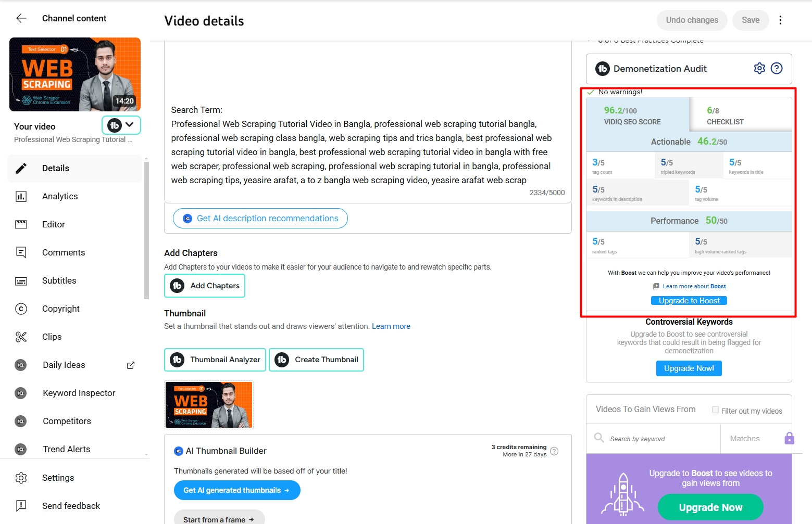Click the Upgrade Now! button

(689, 368)
